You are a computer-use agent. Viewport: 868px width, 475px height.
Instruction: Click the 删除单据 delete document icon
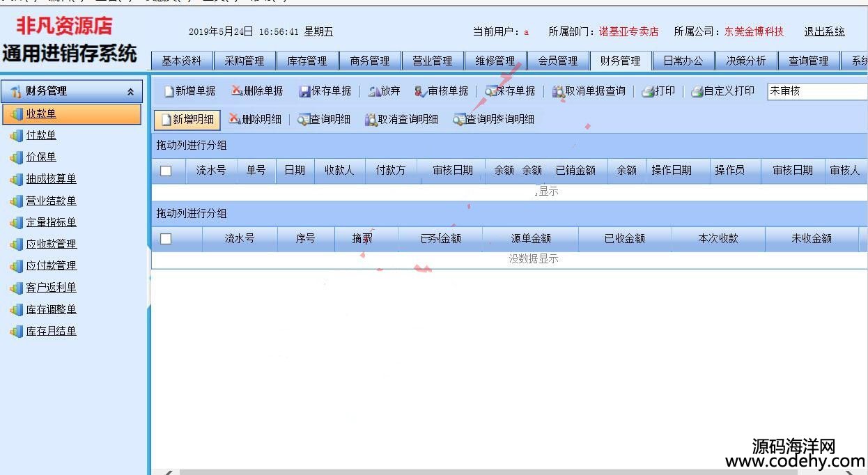[x=237, y=91]
